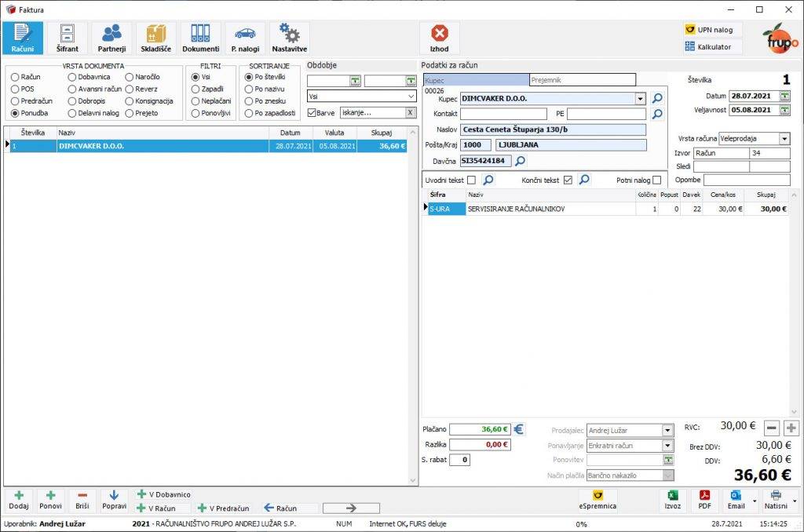This screenshot has width=804, height=532.
Task: Open eSpremnica
Action: point(598,500)
